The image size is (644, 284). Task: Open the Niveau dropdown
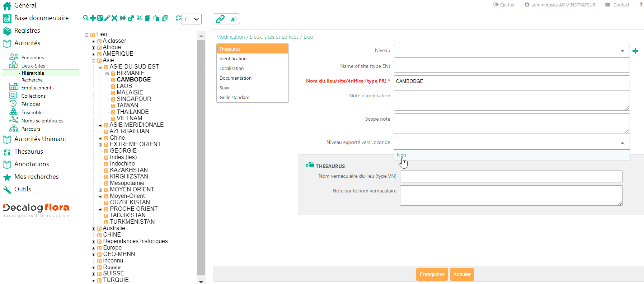512,51
